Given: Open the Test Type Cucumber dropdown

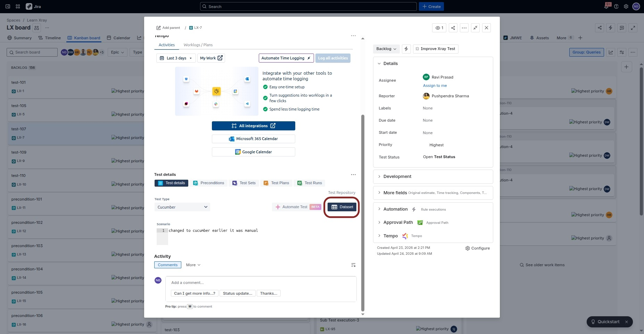Looking at the screenshot, I should click(x=182, y=207).
